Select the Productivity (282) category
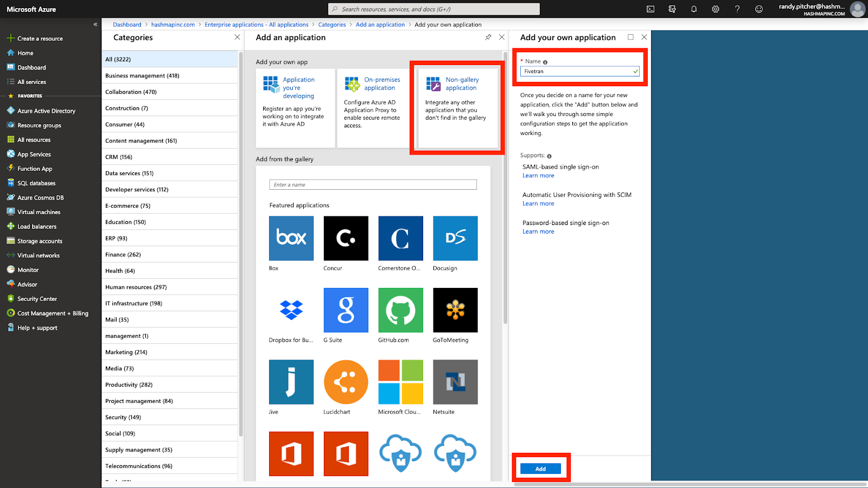 click(170, 384)
